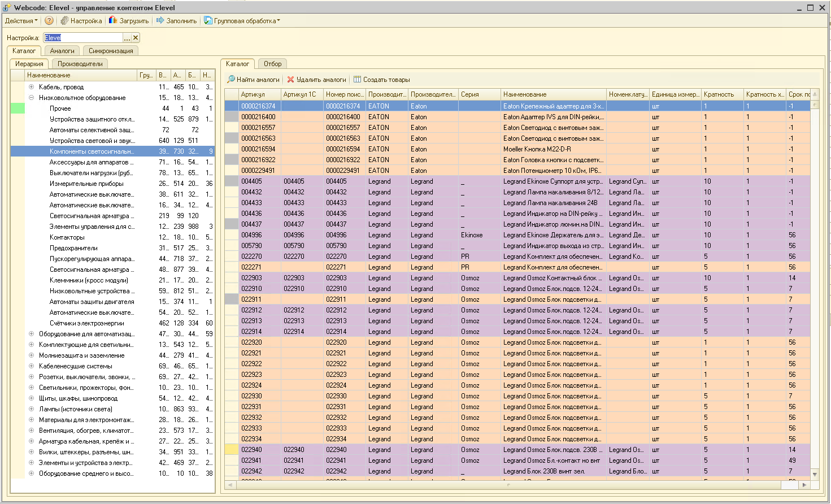Viewport: 831px width, 504px height.
Task: Click the Загрузить toolbar icon
Action: pos(113,21)
